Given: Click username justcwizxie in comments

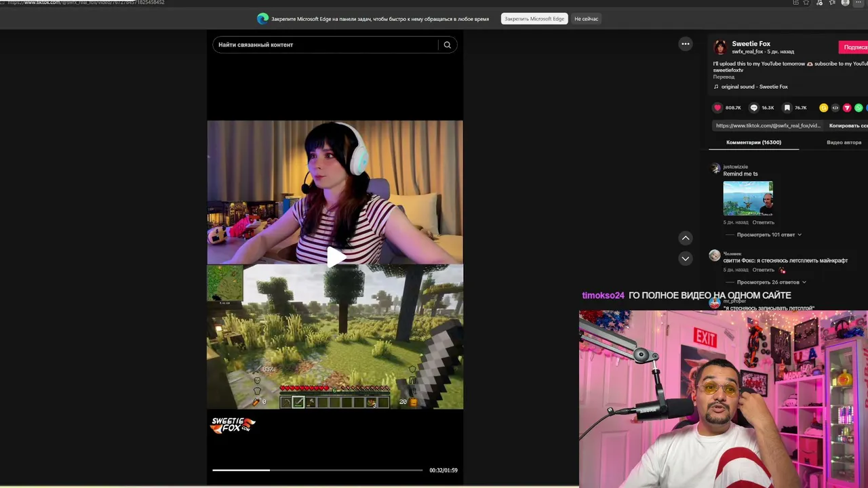Looking at the screenshot, I should tap(735, 167).
